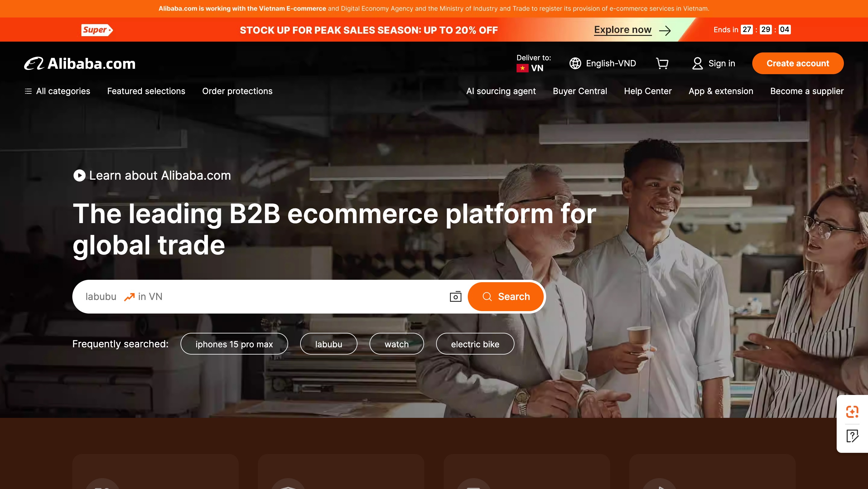This screenshot has height=489, width=868.
Task: Open Become a supplier link
Action: click(x=807, y=91)
